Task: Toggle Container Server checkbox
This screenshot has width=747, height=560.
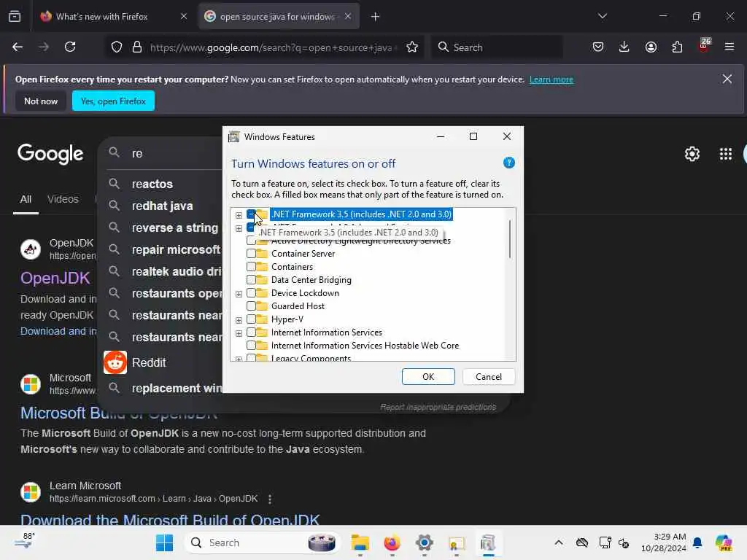Action: (251, 253)
